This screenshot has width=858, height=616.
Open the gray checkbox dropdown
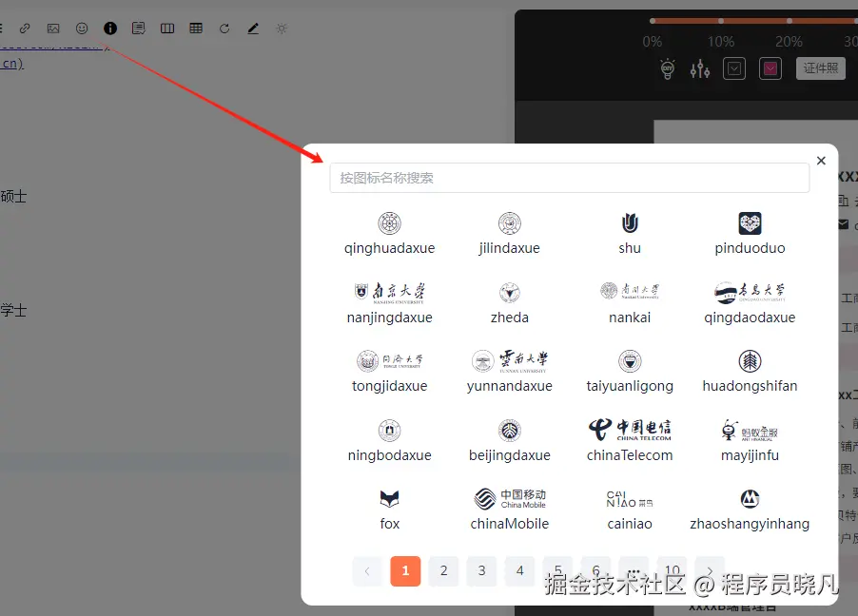[x=733, y=67]
